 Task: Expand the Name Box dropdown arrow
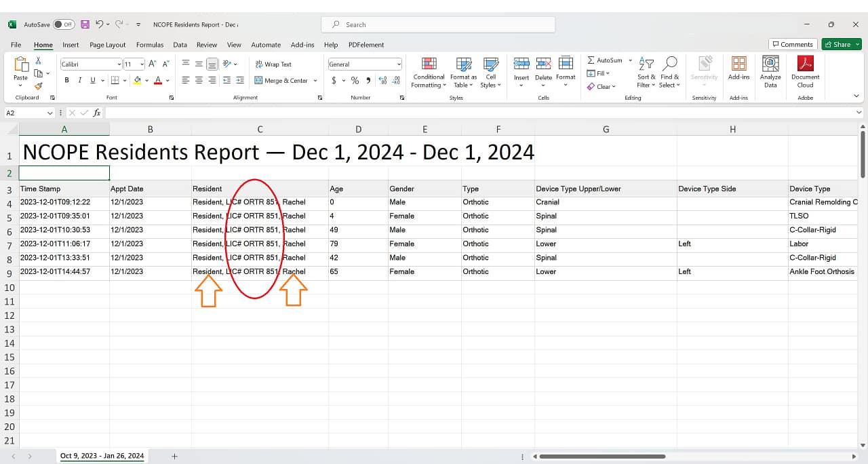point(50,113)
